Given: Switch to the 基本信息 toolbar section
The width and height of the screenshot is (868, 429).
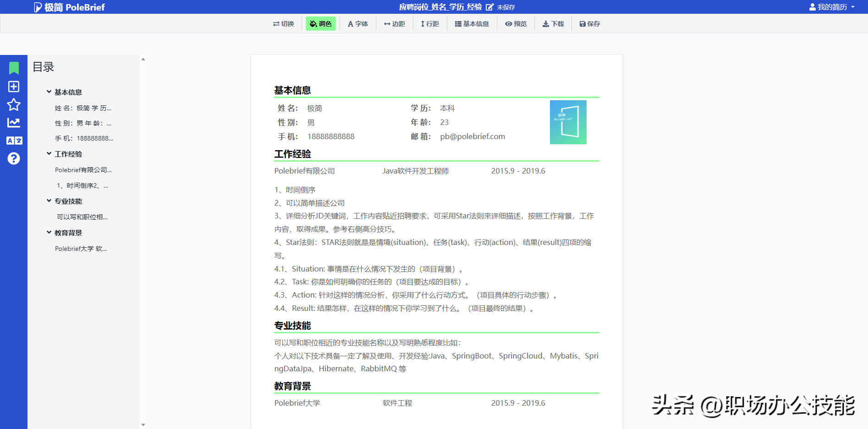Looking at the screenshot, I should pyautogui.click(x=472, y=23).
